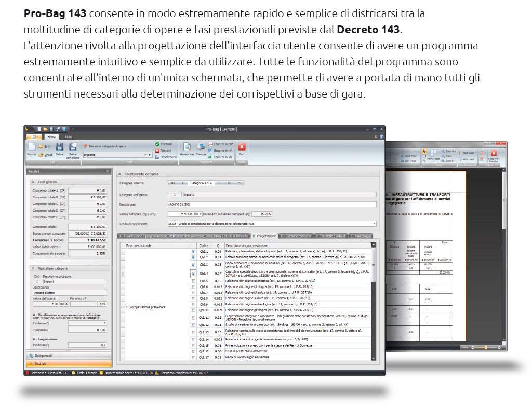Exit the program with the Esci button
Viewport: 532px width, 410px height.
coord(242,149)
